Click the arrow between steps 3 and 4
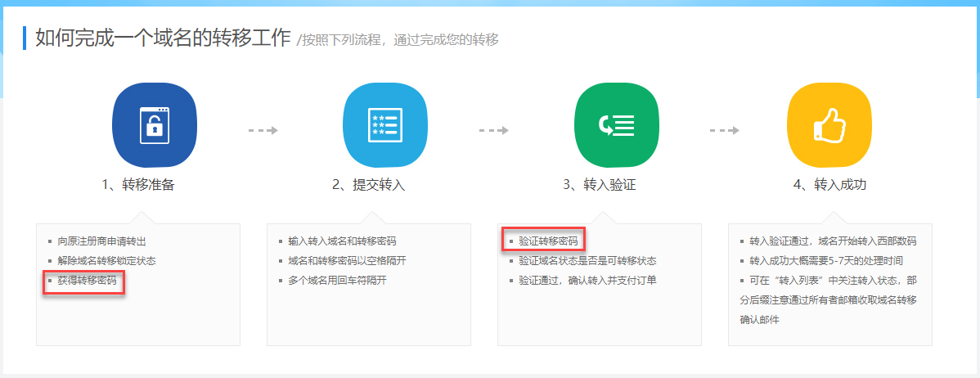Image resolution: width=980 pixels, height=378 pixels. (x=725, y=130)
